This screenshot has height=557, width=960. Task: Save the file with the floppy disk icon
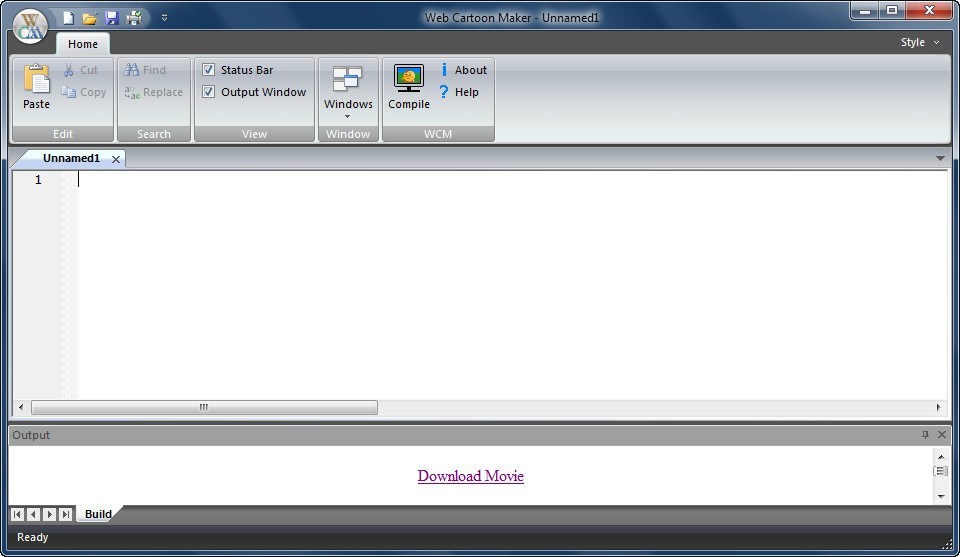tap(111, 18)
